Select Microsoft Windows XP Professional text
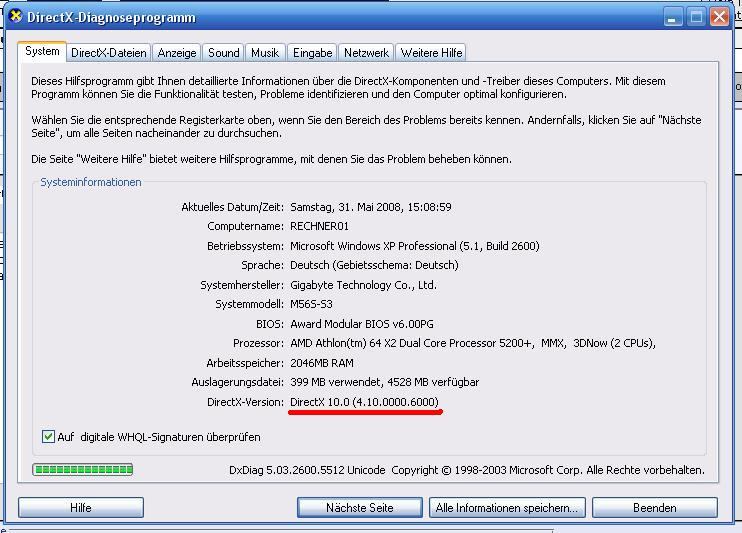This screenshot has height=533, width=742. point(415,246)
